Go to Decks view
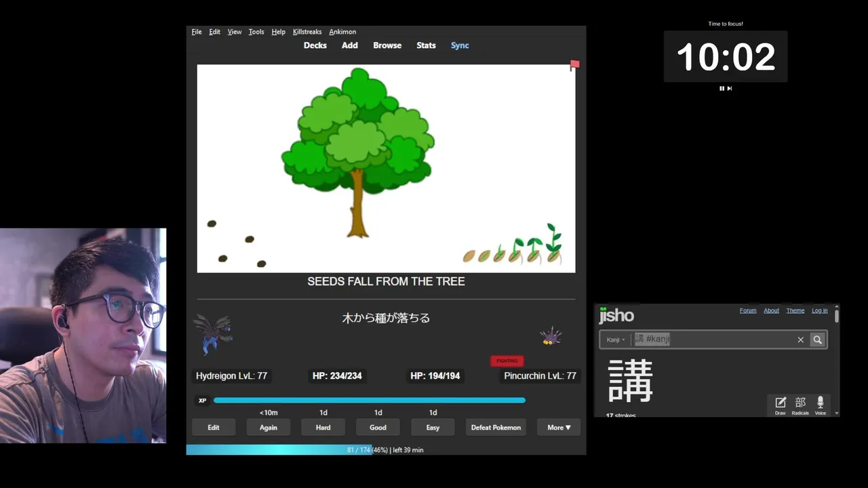The image size is (868, 488). 315,45
